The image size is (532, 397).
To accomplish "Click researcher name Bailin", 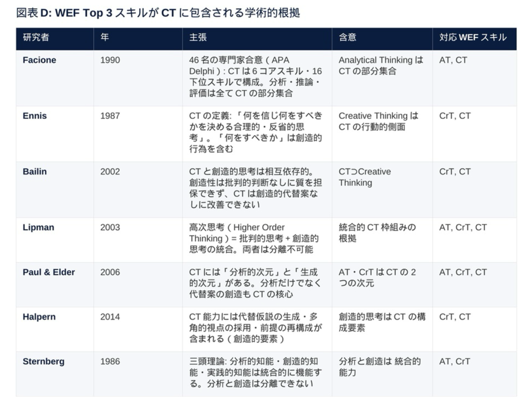I will [x=35, y=172].
